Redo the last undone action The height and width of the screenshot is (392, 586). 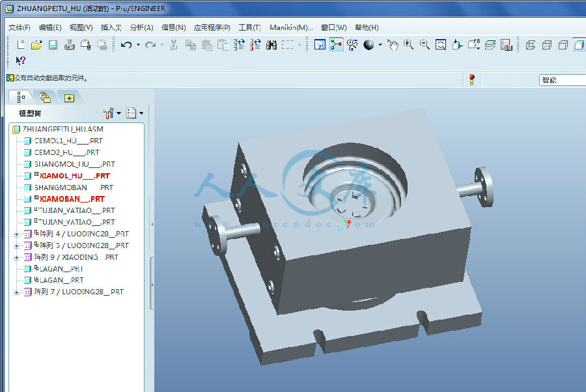(150, 45)
